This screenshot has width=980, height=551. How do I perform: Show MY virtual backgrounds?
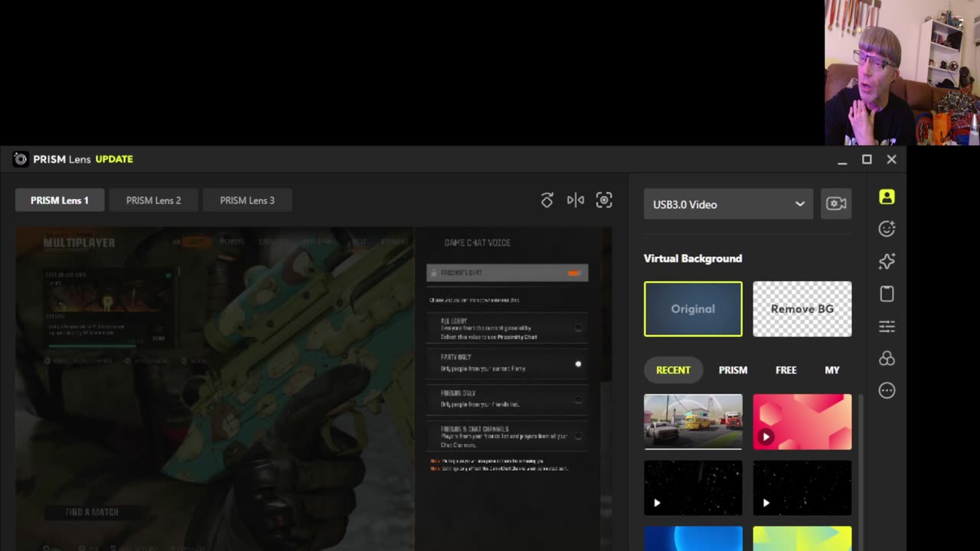point(832,370)
